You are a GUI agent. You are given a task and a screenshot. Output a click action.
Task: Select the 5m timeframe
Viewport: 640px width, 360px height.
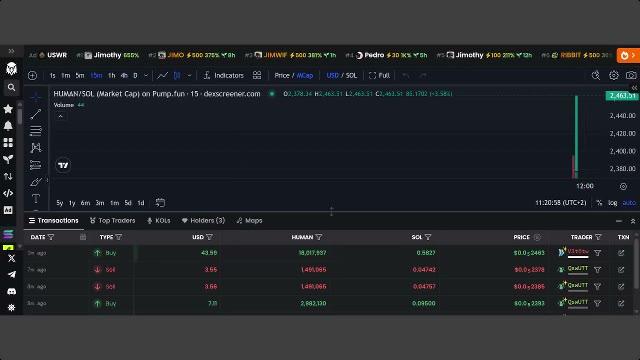(80, 76)
